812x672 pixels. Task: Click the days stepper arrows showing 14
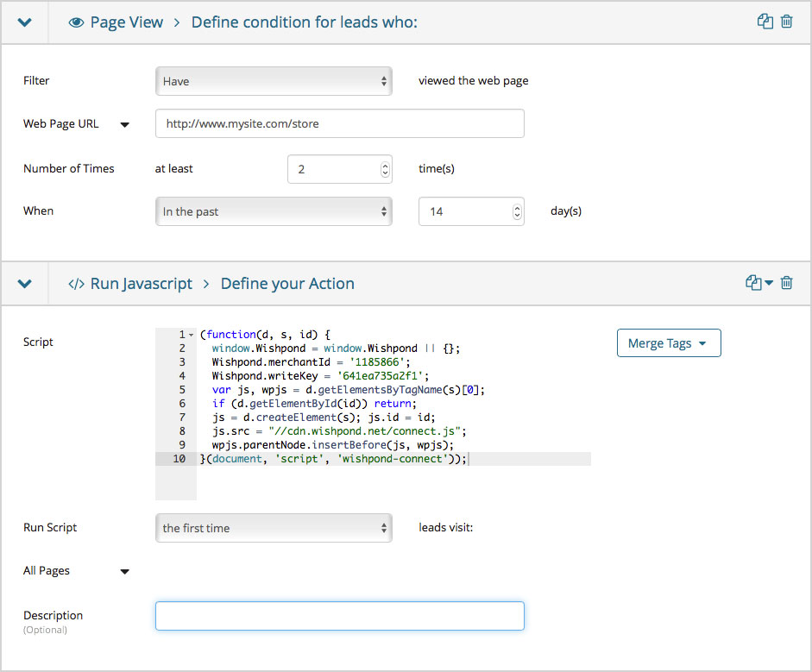pos(516,211)
